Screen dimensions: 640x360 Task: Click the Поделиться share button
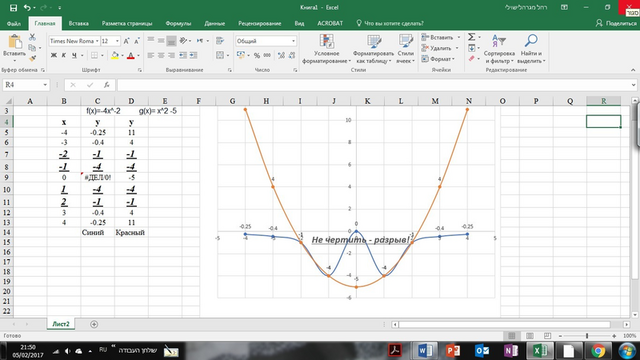[x=616, y=23]
